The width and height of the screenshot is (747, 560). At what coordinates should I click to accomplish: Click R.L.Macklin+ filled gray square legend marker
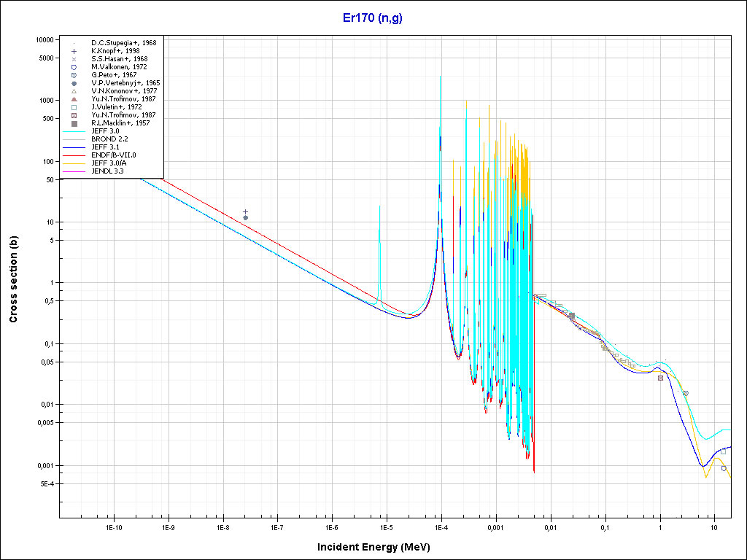[x=74, y=123]
